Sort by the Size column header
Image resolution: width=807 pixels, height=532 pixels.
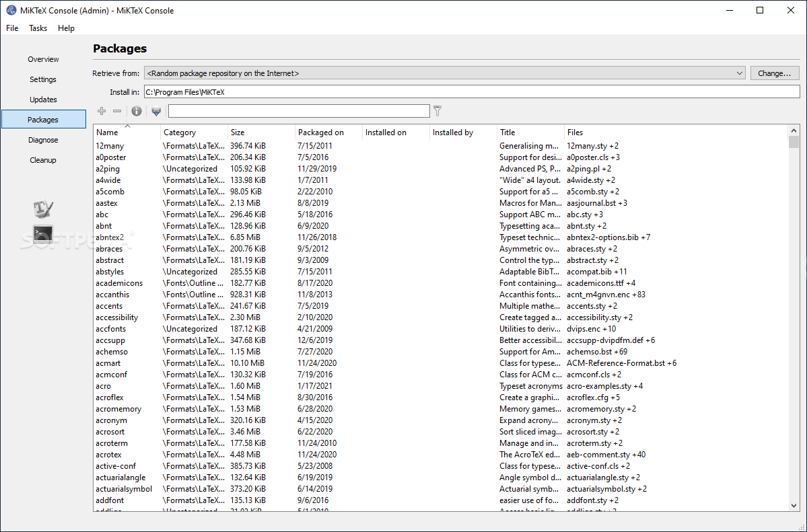(261, 132)
